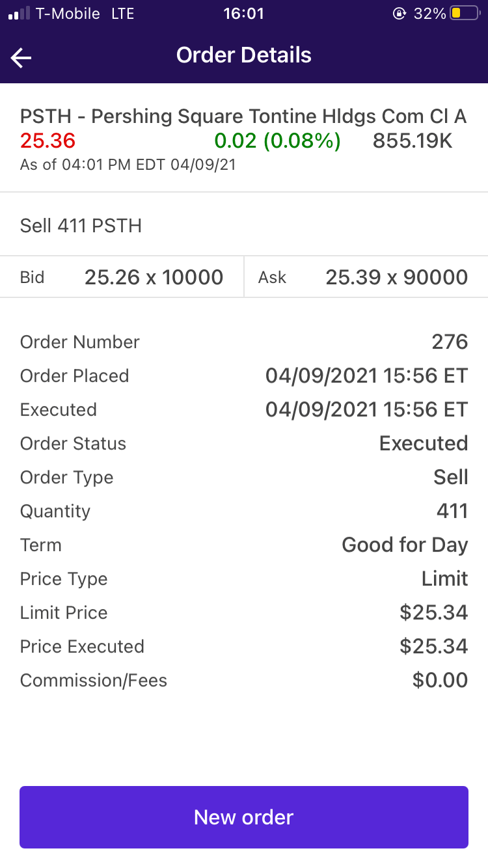Tap the Ask 25.39 x 90000 cell

coord(363,278)
